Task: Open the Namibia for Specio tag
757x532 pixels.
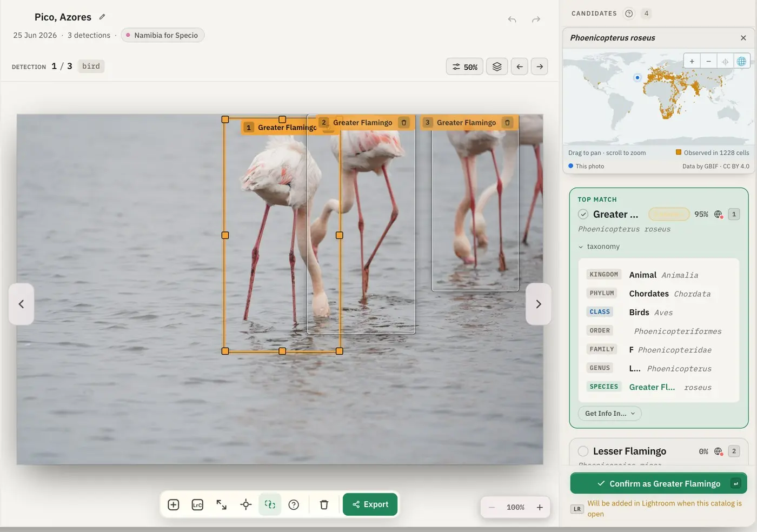Action: [x=162, y=35]
